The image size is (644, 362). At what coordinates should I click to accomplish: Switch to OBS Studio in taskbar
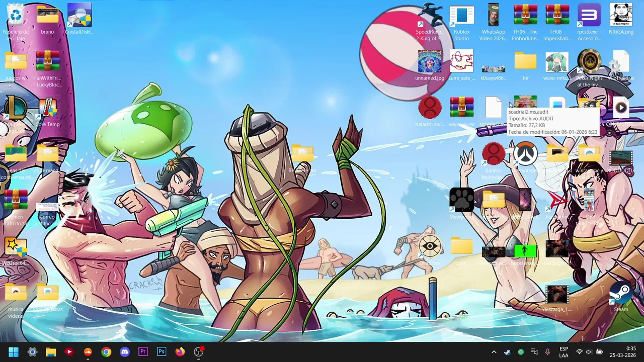pos(199,352)
